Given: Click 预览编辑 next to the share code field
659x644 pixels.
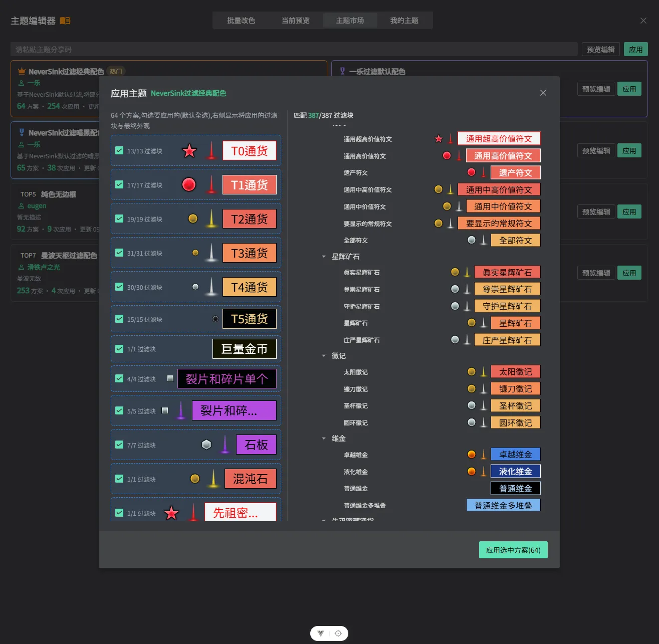Looking at the screenshot, I should coord(601,49).
